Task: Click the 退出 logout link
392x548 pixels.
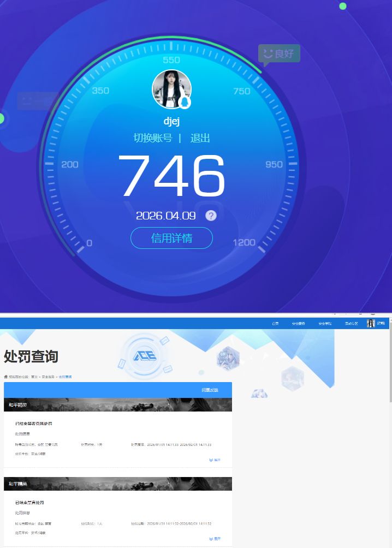Action: (x=200, y=138)
